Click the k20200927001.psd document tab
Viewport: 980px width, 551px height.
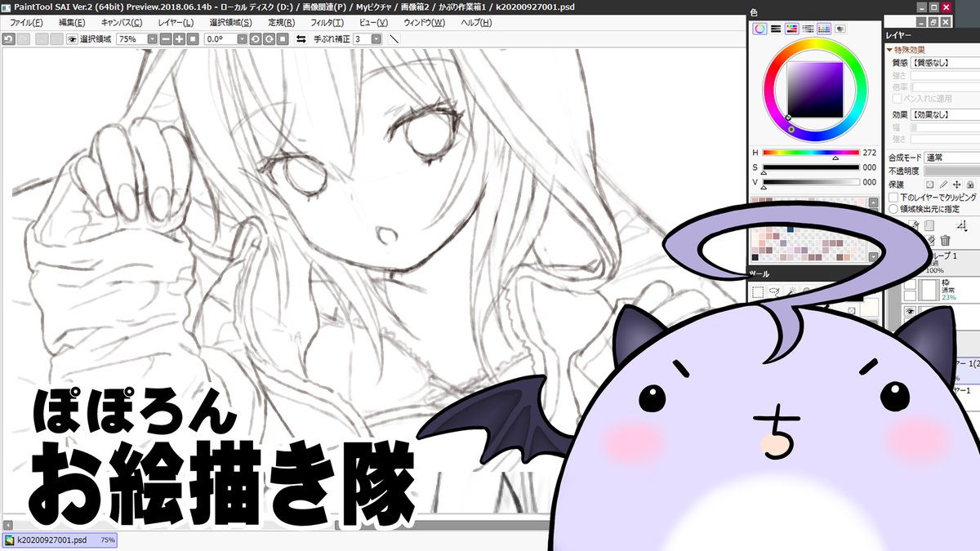60,540
